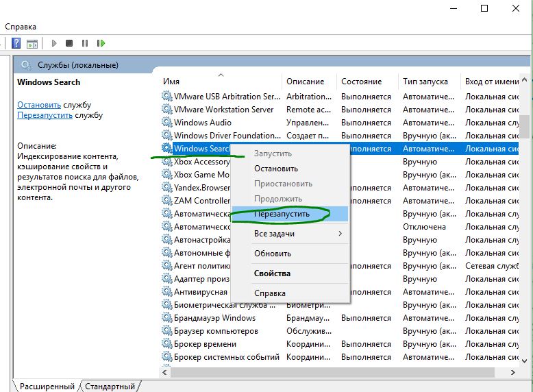Click gear icon of Адаптер произ row
Image resolution: width=533 pixels, height=392 pixels.
click(x=166, y=278)
